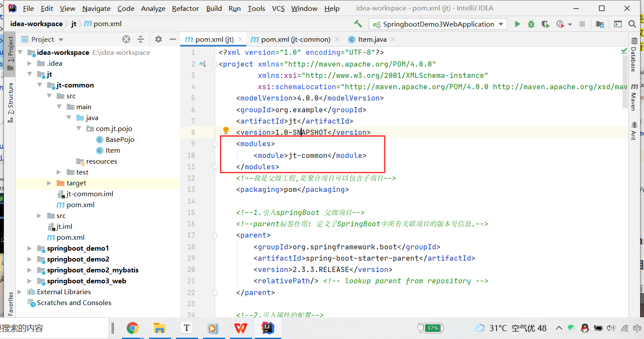Expand the target folder
This screenshot has width=644, height=339.
(x=49, y=183)
